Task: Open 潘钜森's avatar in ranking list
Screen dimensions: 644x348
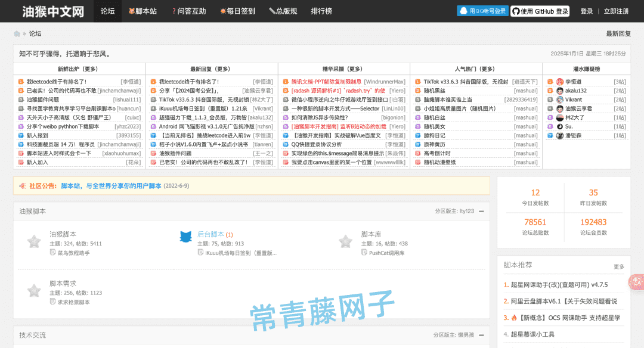Action: [560, 135]
